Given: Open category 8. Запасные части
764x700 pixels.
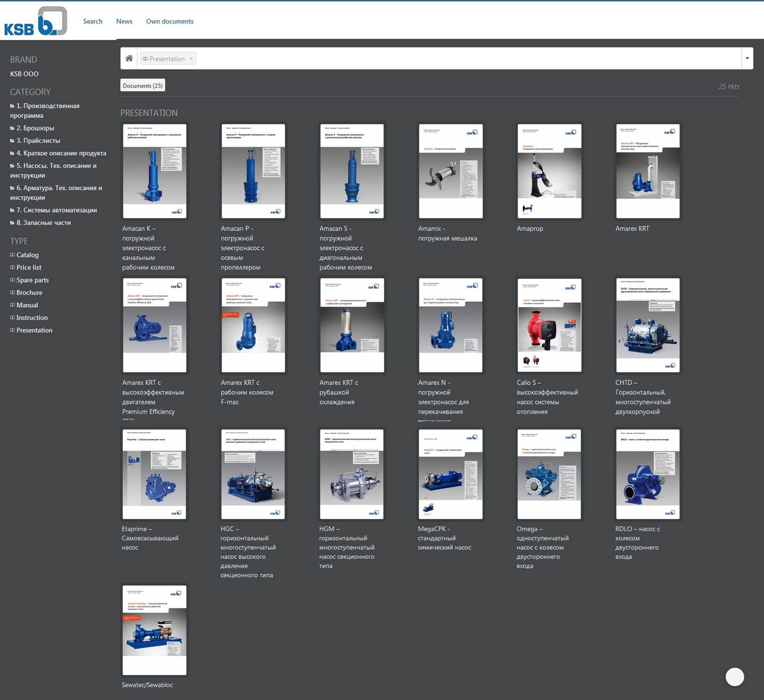Looking at the screenshot, I should pos(40,222).
